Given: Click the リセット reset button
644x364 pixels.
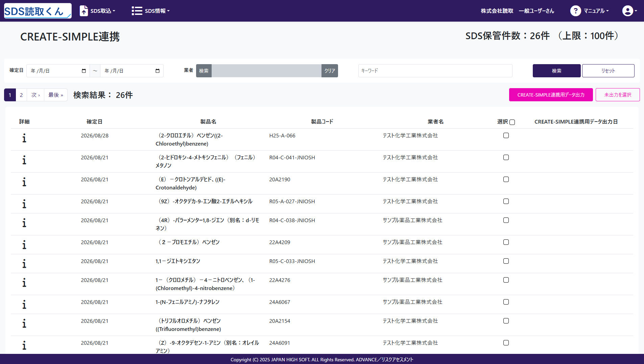Looking at the screenshot, I should click(608, 71).
